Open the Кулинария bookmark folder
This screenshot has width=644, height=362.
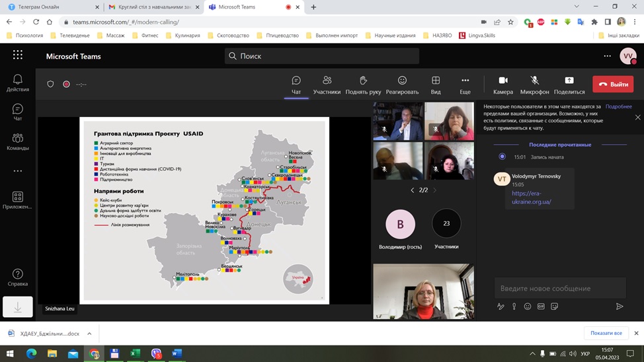coord(183,35)
